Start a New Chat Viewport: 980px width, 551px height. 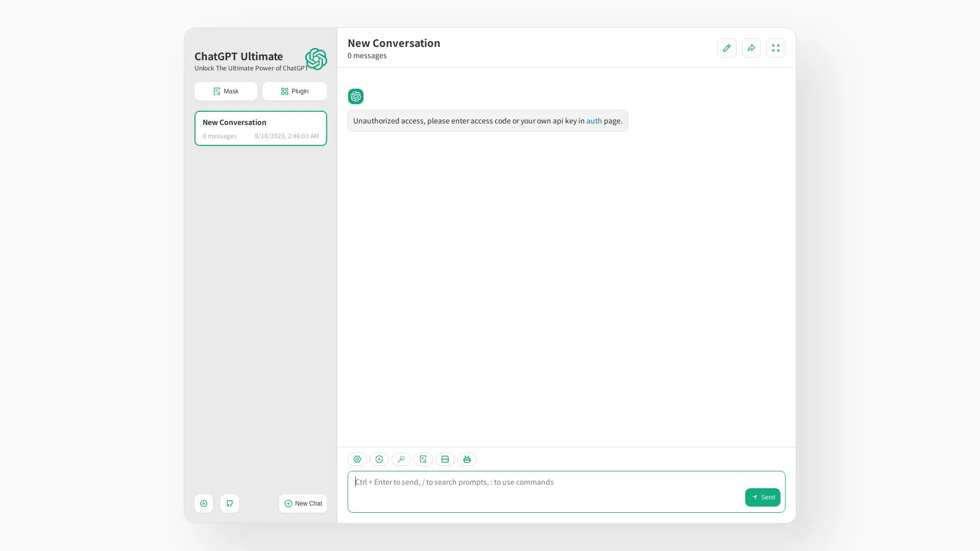(x=303, y=504)
